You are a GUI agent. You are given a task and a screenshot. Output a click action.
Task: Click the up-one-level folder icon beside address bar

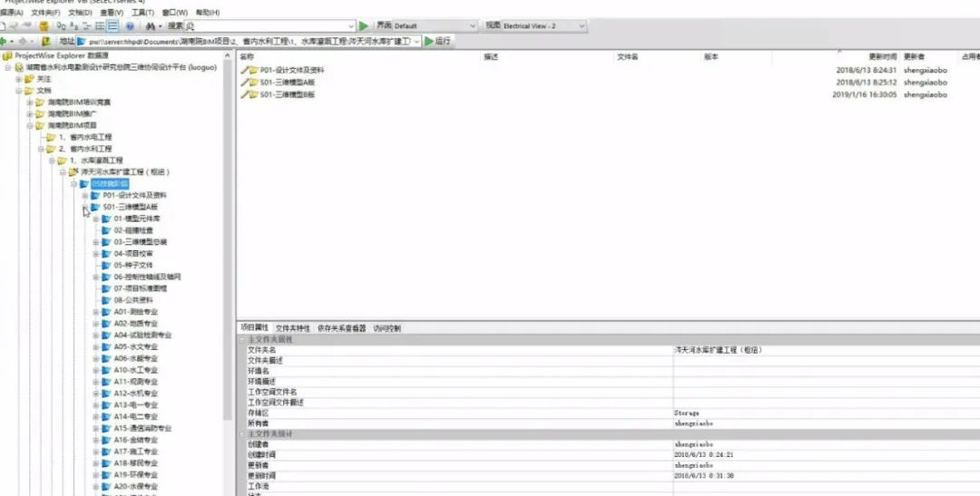pos(45,42)
